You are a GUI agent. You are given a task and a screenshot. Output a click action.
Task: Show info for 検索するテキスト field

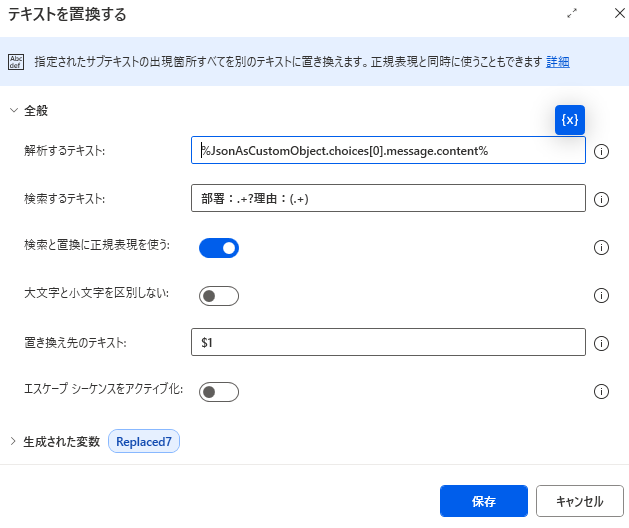[601, 199]
